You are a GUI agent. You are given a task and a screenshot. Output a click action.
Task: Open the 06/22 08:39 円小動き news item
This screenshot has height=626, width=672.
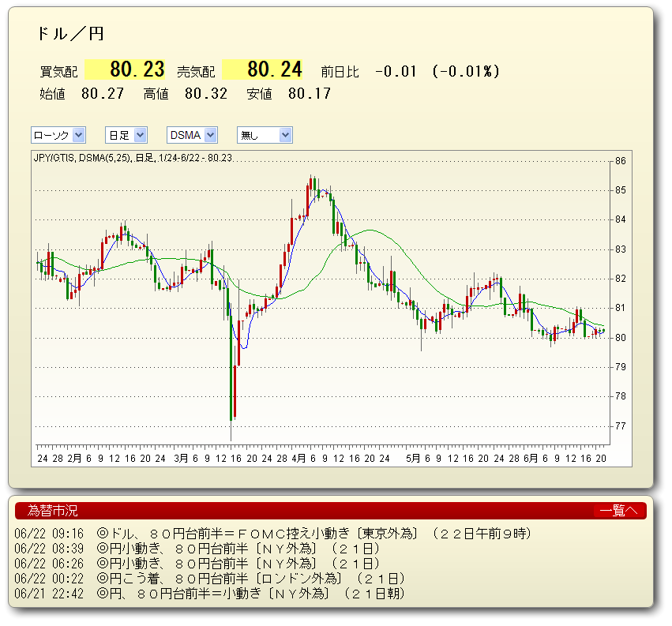pos(197,549)
